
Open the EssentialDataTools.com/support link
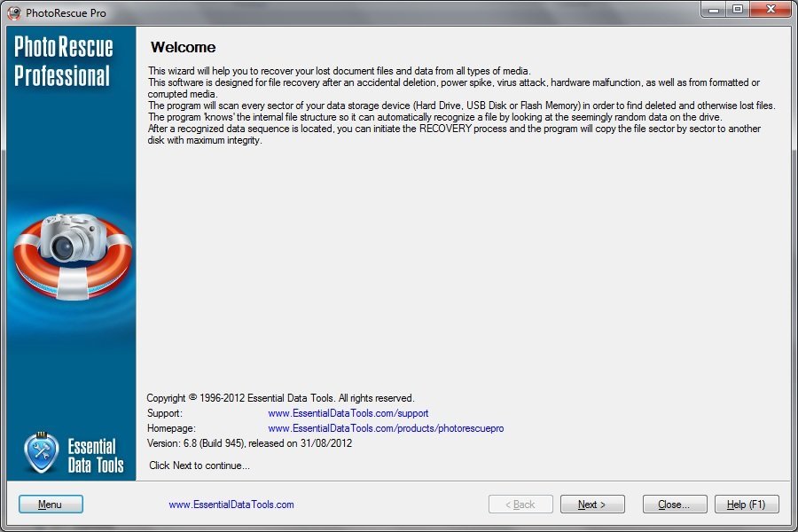coord(348,413)
